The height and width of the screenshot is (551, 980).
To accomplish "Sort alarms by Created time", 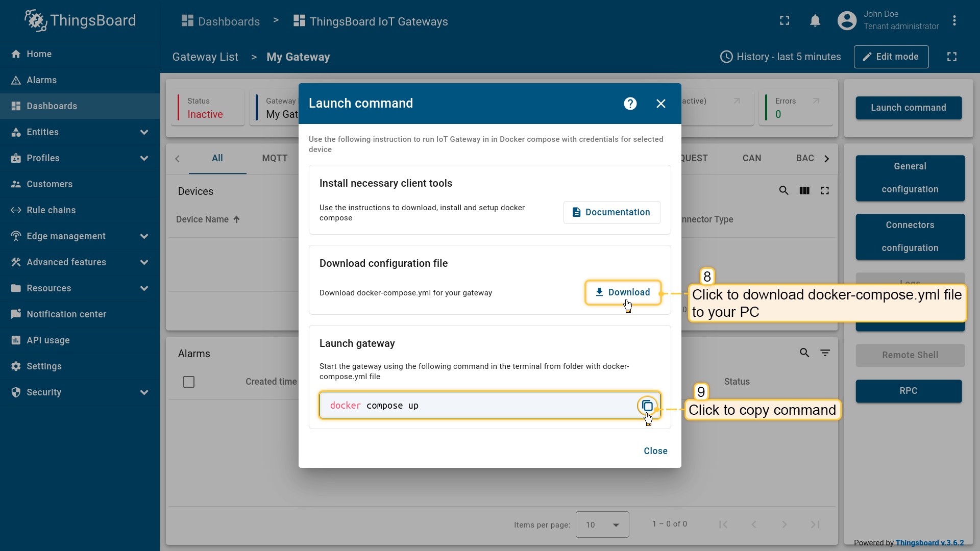I will coord(271,382).
